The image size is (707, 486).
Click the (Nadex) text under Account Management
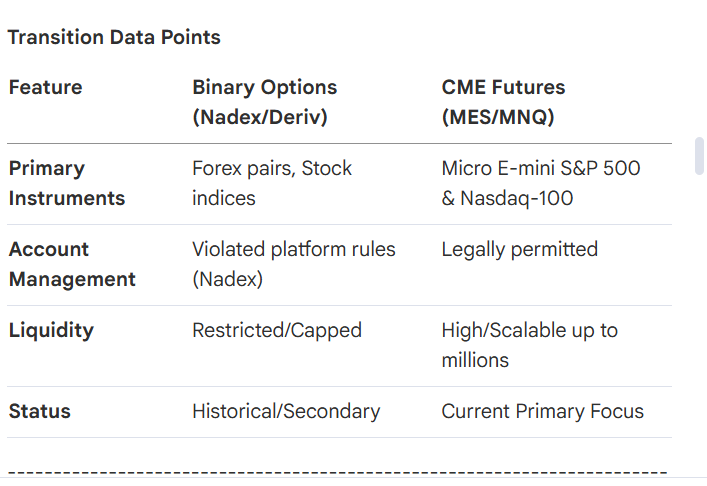[x=227, y=280]
